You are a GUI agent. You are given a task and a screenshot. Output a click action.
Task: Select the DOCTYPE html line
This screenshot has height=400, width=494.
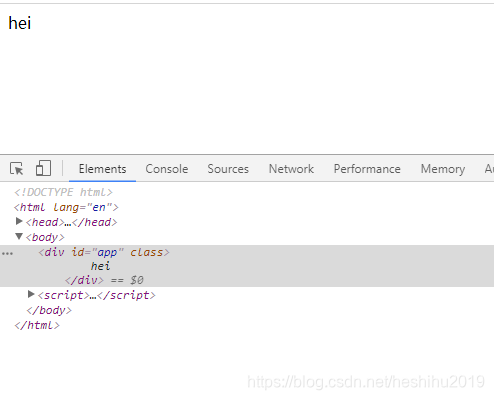(x=63, y=192)
